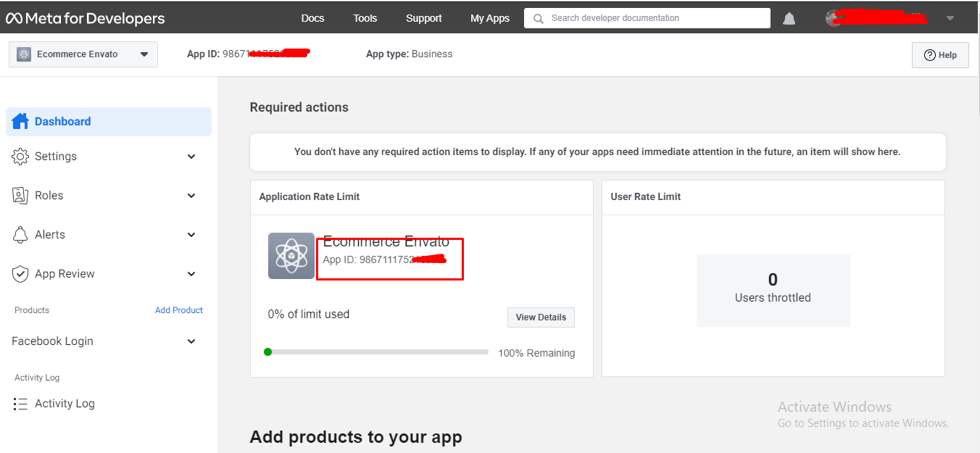Screen dimensions: 980x453
Task: Click the Add Product link
Action: click(x=179, y=310)
